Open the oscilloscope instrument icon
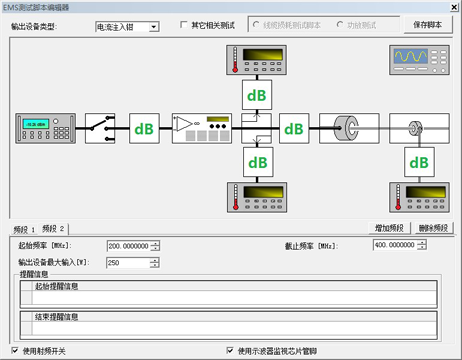Image resolution: width=462 pixels, height=360 pixels. pyautogui.click(x=419, y=60)
